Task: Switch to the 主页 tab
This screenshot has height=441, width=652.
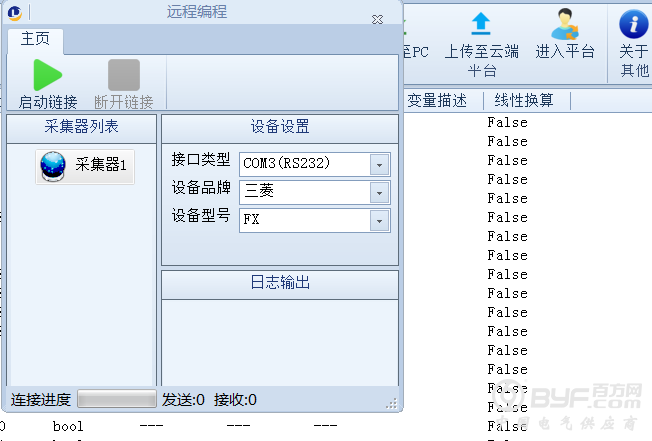Action: pyautogui.click(x=35, y=39)
